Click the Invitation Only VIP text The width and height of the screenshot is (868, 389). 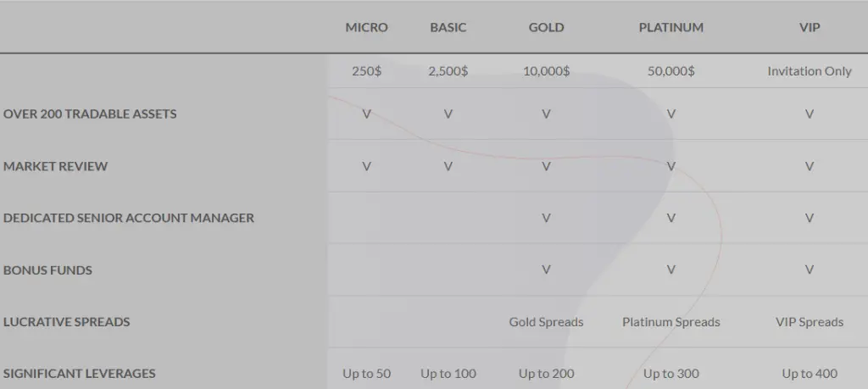click(810, 71)
